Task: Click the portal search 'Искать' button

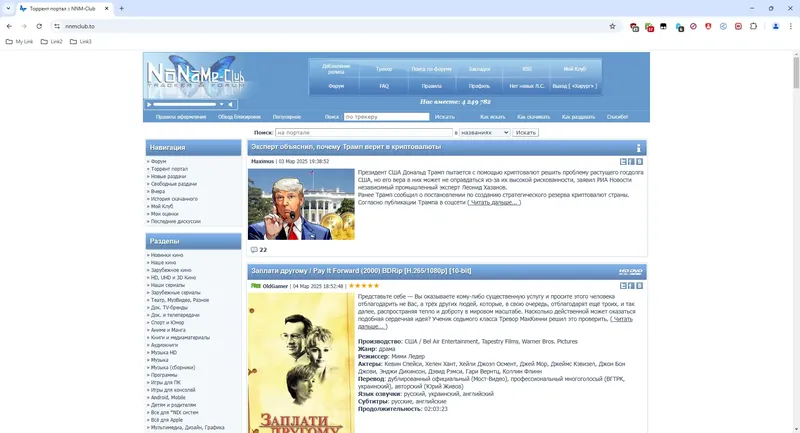Action: (526, 133)
